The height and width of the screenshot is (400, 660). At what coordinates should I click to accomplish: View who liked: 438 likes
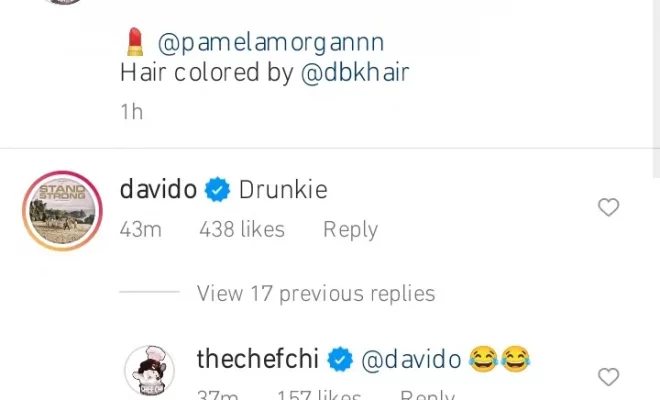242,229
